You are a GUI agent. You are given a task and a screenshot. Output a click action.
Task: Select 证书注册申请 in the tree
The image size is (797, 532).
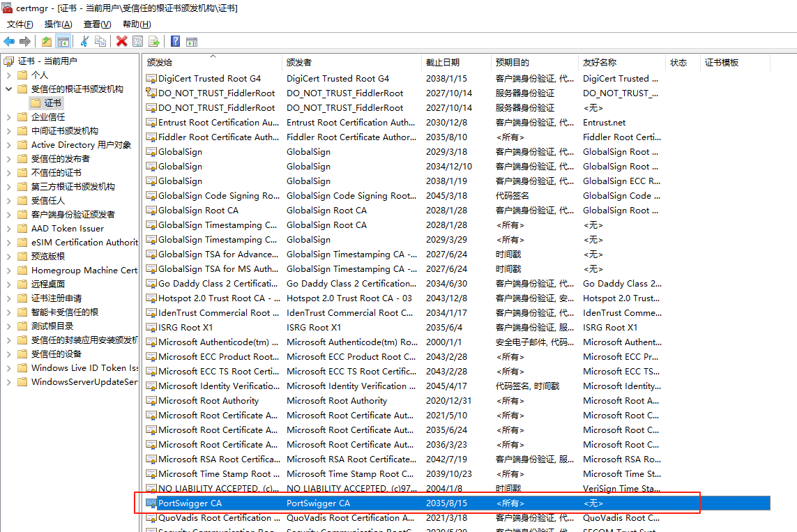[x=56, y=298]
